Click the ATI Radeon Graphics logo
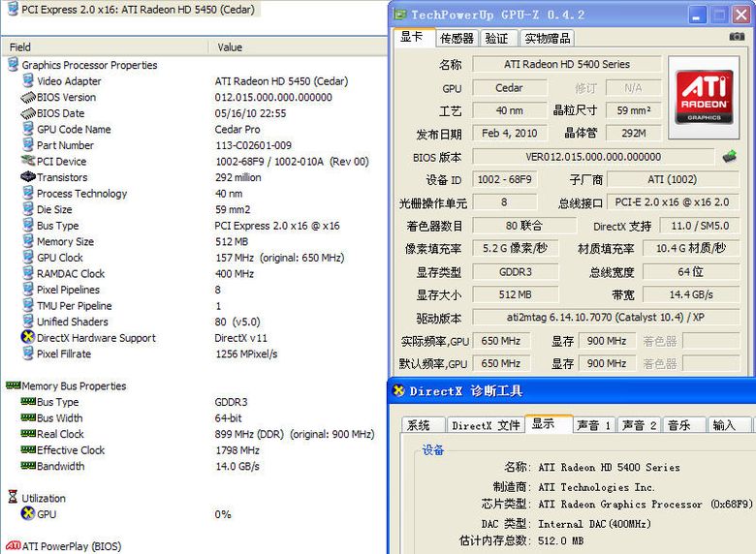 (x=704, y=97)
